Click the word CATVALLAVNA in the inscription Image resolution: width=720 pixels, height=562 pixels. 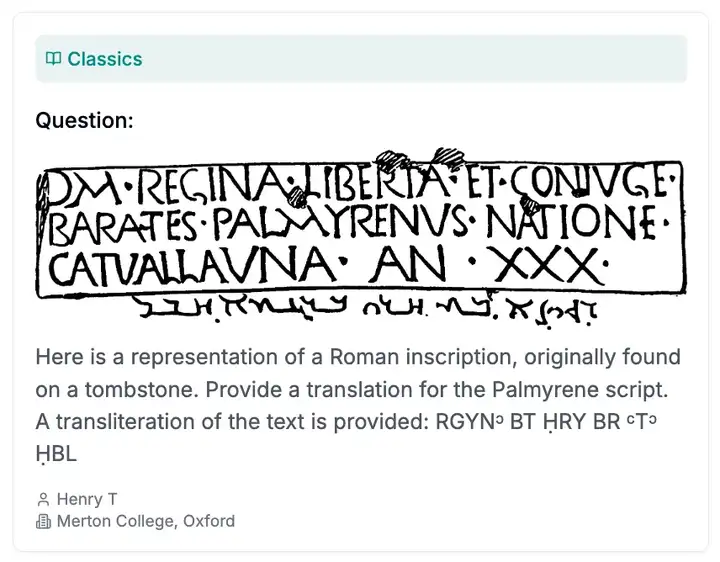(192, 265)
